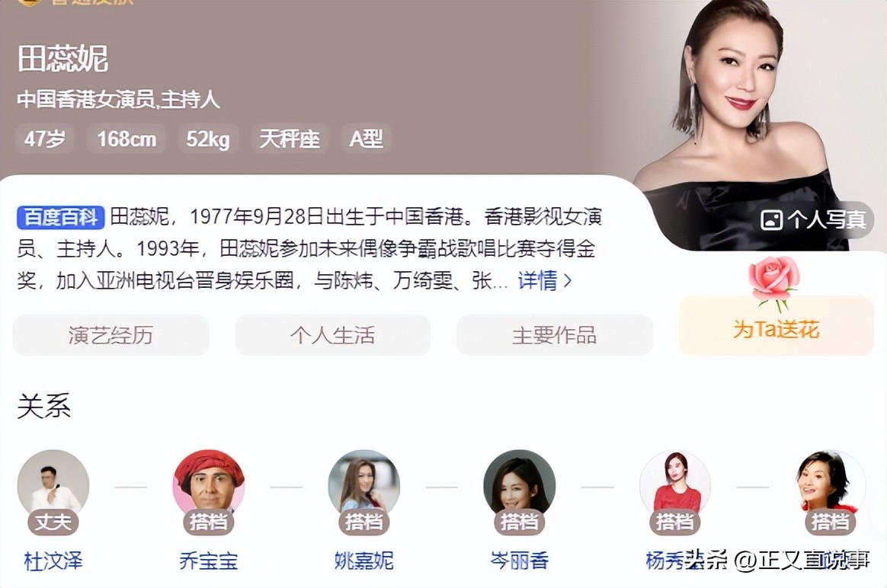The image size is (887, 588).
Task: Open 姚嘉妮 partner avatar
Action: pyautogui.click(x=363, y=485)
